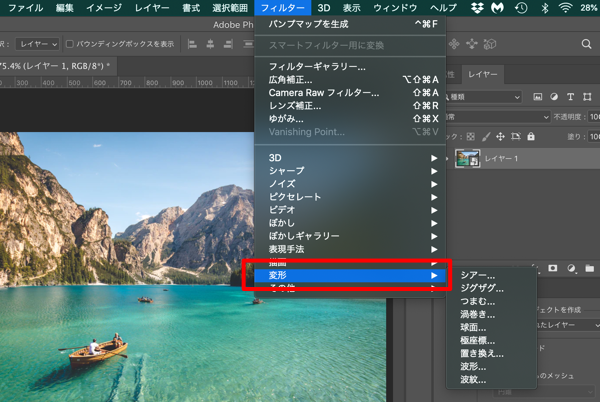Create new adjustment layer icon
This screenshot has width=600, height=402.
click(571, 268)
